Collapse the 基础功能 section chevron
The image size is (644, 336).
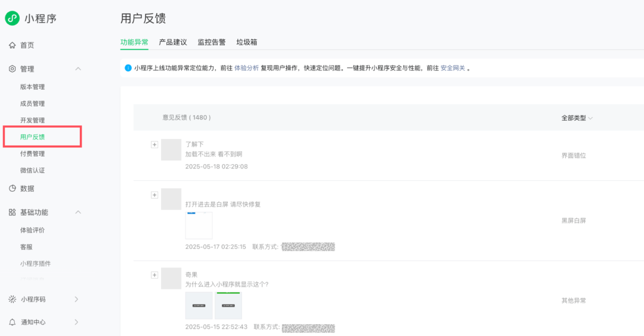[x=78, y=212]
